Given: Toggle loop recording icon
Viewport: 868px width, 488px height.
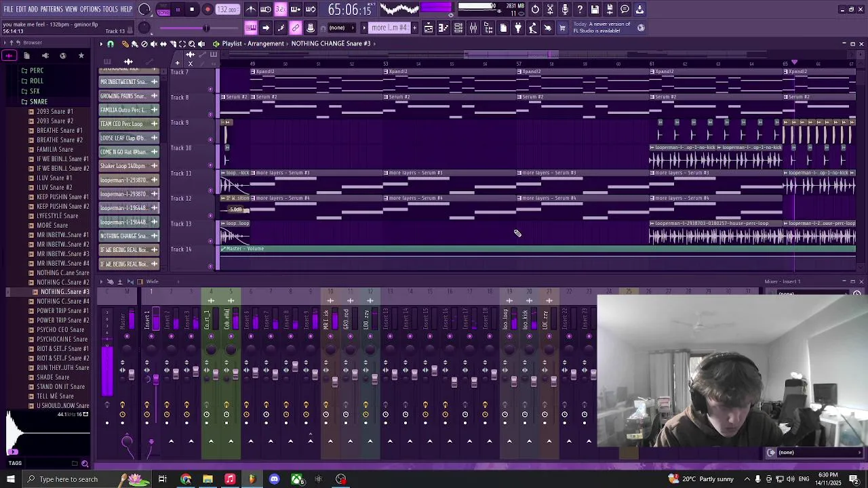Looking at the screenshot, I should [x=311, y=9].
